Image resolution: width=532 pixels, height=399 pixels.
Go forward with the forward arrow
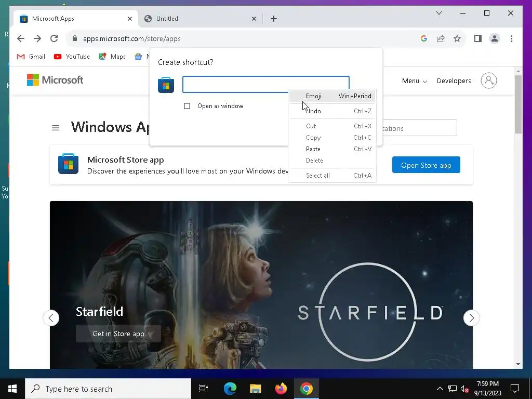[37, 38]
